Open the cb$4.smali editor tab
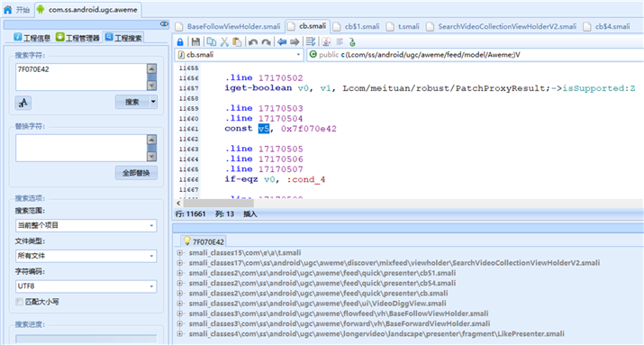This screenshot has height=345, width=644. 607,27
